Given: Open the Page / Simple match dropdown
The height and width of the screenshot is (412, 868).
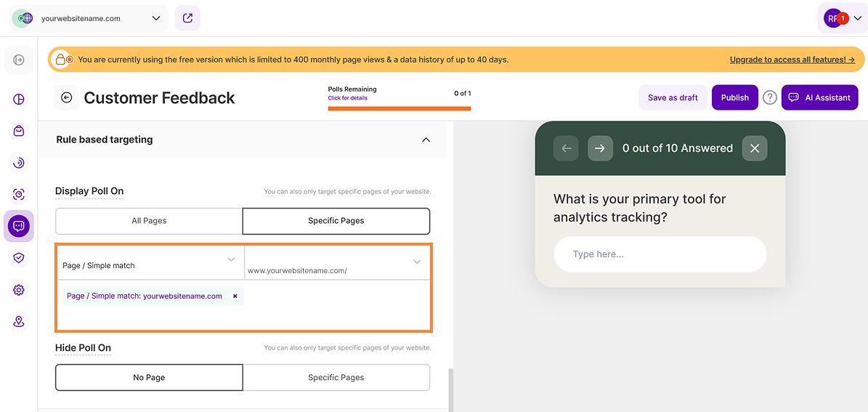Looking at the screenshot, I should pyautogui.click(x=150, y=262).
